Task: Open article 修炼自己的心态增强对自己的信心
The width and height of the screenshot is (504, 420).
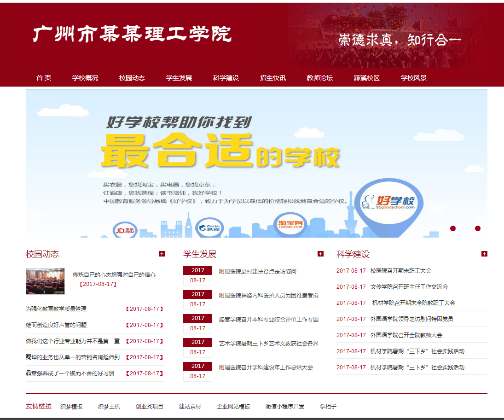Action: tap(114, 274)
